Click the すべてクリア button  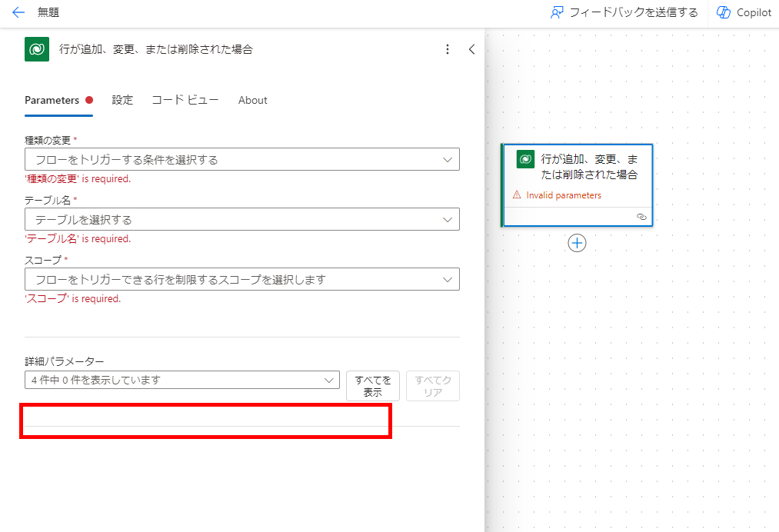[433, 386]
